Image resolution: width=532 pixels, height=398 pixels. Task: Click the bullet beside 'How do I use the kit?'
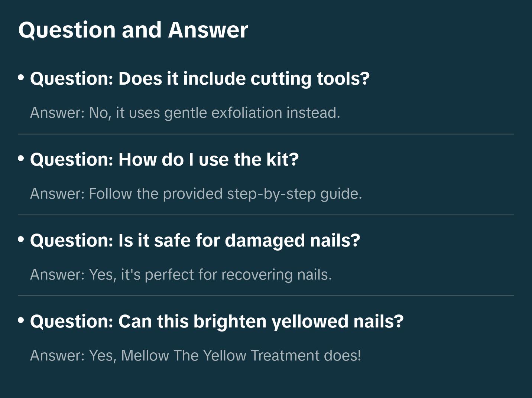(21, 159)
